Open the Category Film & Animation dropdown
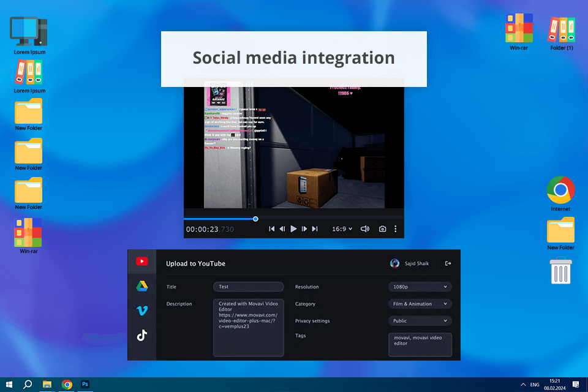Image resolution: width=588 pixels, height=392 pixels. pyautogui.click(x=420, y=304)
